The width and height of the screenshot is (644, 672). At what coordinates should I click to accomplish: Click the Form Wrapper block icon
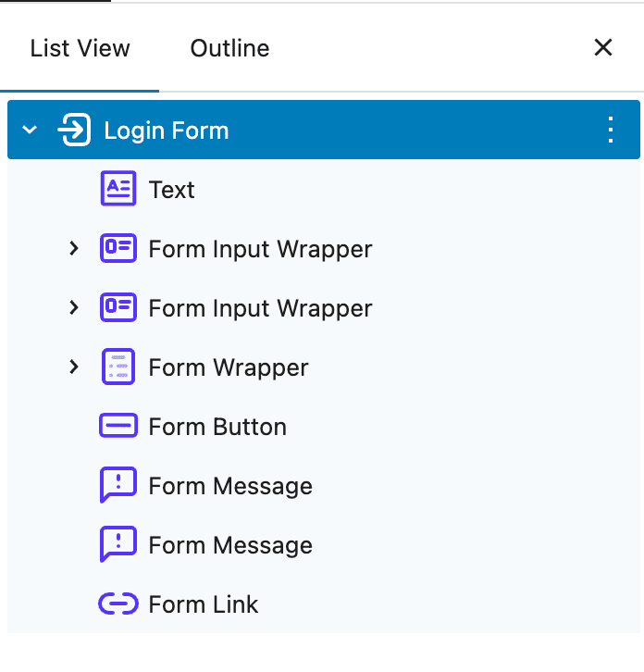coord(118,367)
